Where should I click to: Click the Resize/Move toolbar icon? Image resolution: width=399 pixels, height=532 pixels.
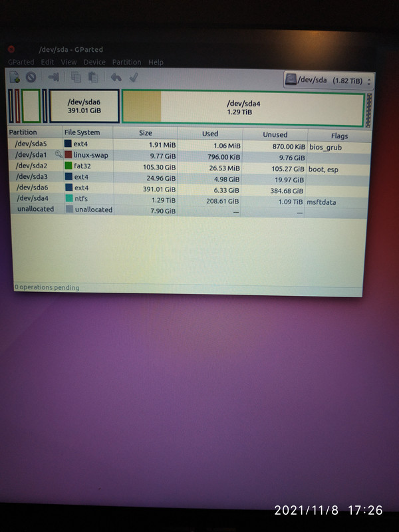click(x=53, y=77)
